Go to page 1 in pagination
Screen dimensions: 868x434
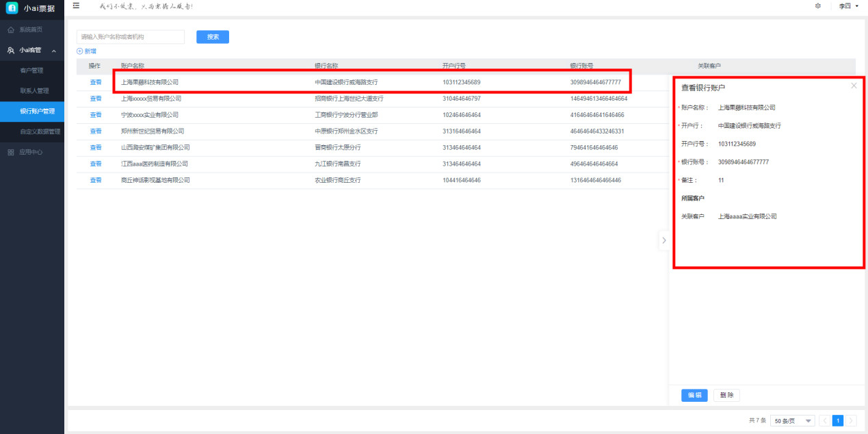coord(837,421)
